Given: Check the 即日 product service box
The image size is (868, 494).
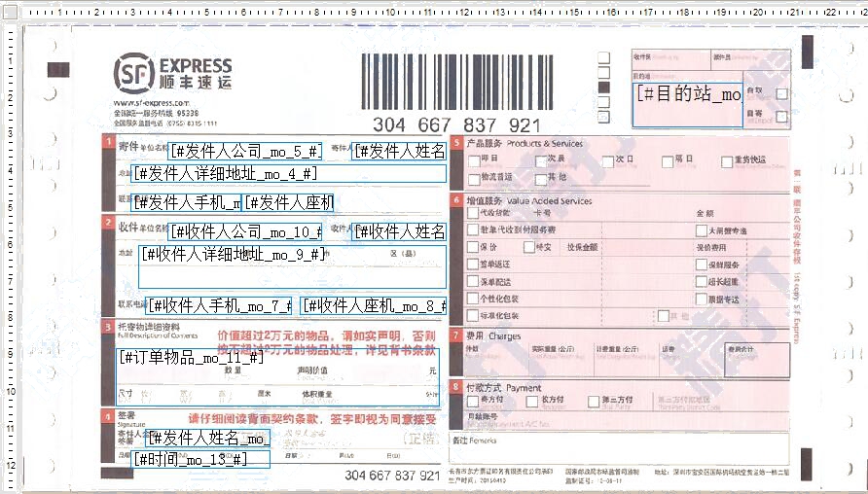Looking at the screenshot, I should tap(474, 159).
